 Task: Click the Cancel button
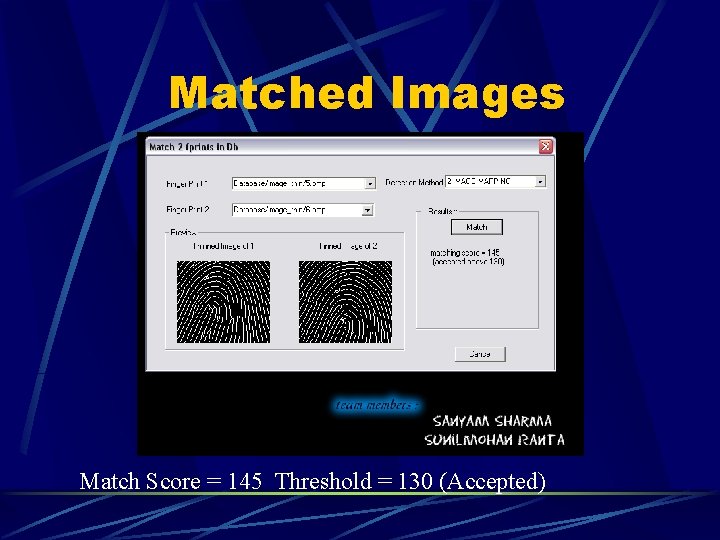(x=480, y=354)
